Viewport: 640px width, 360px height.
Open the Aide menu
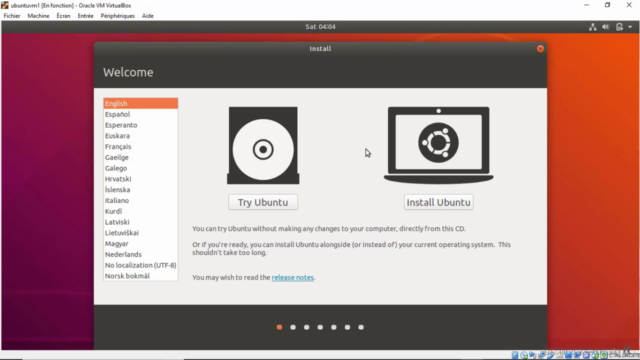coord(148,16)
